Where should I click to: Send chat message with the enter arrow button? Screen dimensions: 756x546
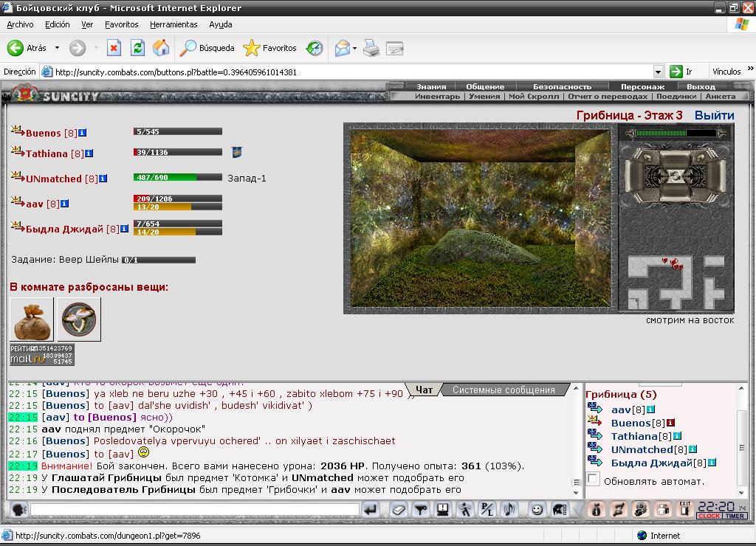[371, 509]
